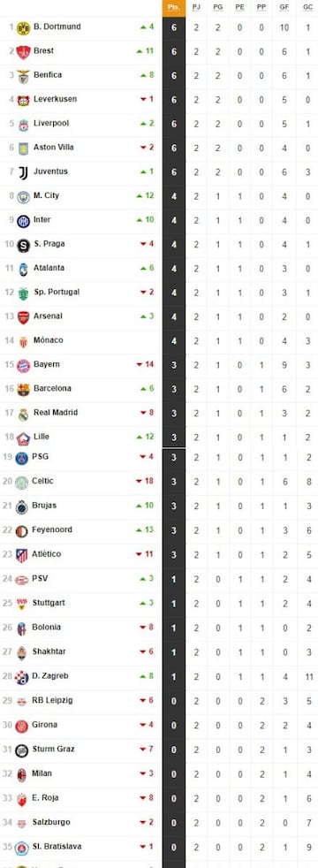Open the Leverkusen team link
The image size is (318, 868).
click(x=56, y=99)
